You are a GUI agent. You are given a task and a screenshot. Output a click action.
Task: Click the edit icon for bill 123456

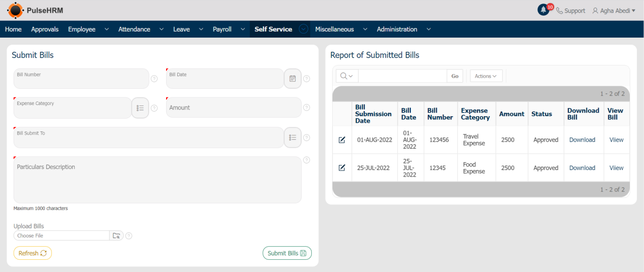coord(342,140)
